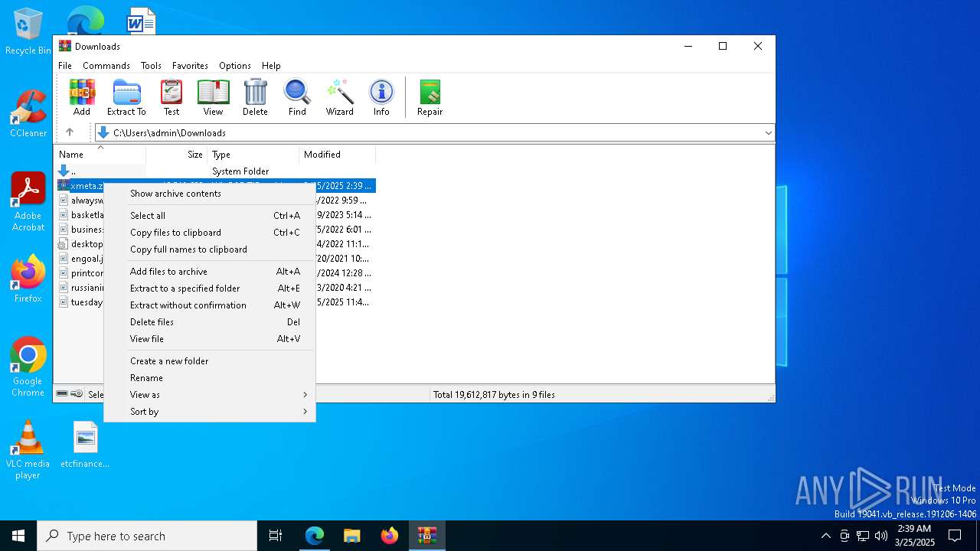This screenshot has height=551, width=980.
Task: Click the Repair toolbar icon
Action: (x=430, y=97)
